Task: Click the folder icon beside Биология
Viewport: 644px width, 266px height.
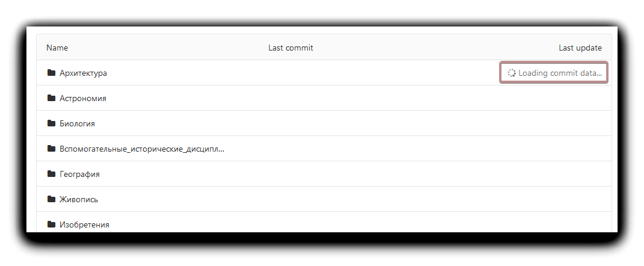Action: pyautogui.click(x=51, y=123)
